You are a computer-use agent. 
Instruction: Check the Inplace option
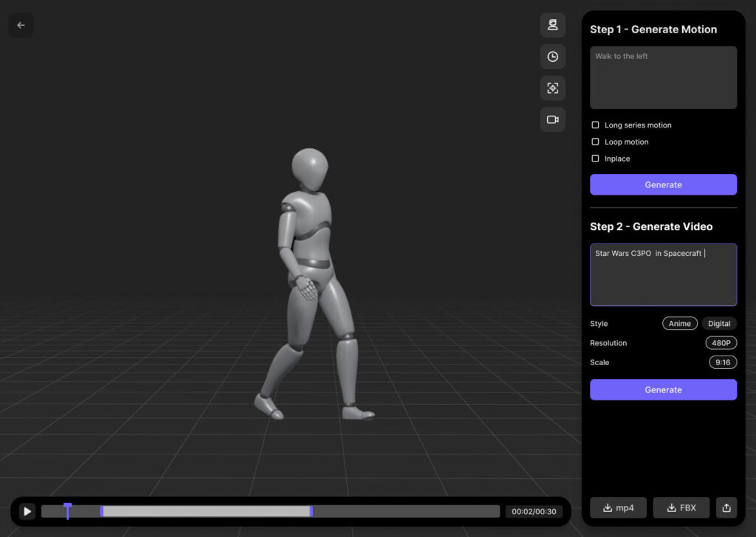(x=596, y=159)
